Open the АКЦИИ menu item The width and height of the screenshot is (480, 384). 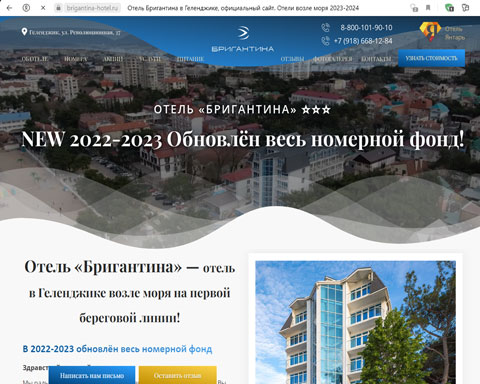click(113, 59)
